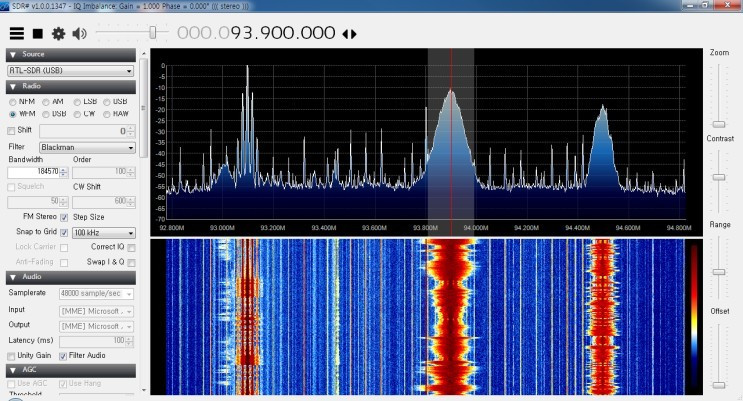Mute audio using the speaker icon
This screenshot has width=743, height=401.
pyautogui.click(x=79, y=34)
